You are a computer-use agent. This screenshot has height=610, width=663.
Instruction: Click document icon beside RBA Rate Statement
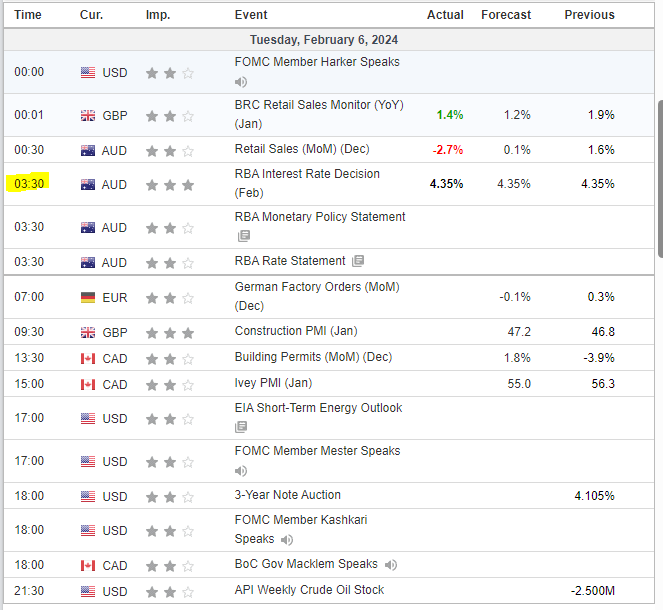pyautogui.click(x=358, y=261)
